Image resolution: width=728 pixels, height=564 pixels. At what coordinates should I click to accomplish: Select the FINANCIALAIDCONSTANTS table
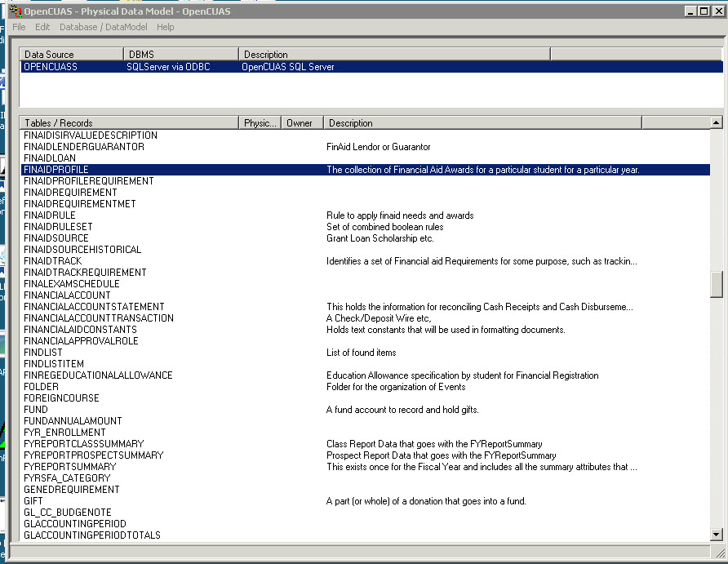(80, 330)
